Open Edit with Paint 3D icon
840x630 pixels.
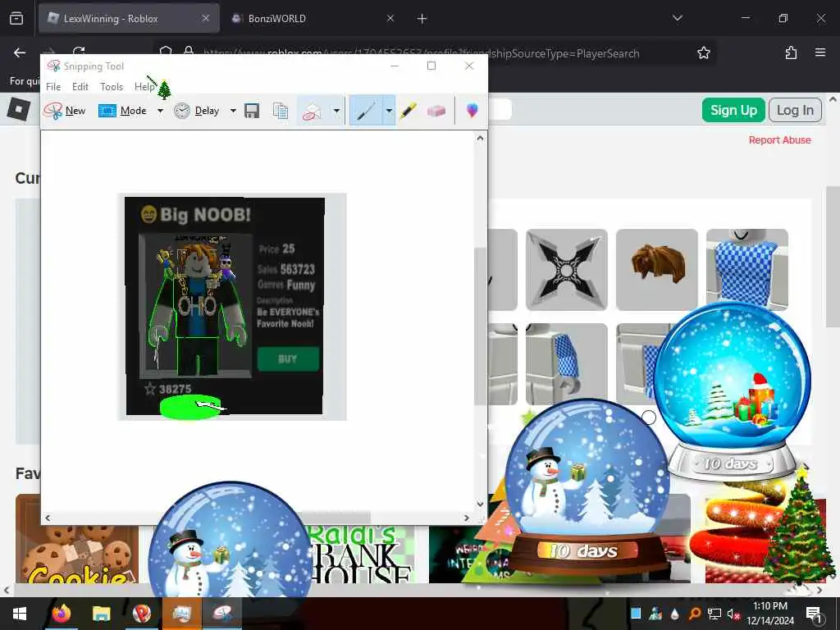pyautogui.click(x=472, y=111)
